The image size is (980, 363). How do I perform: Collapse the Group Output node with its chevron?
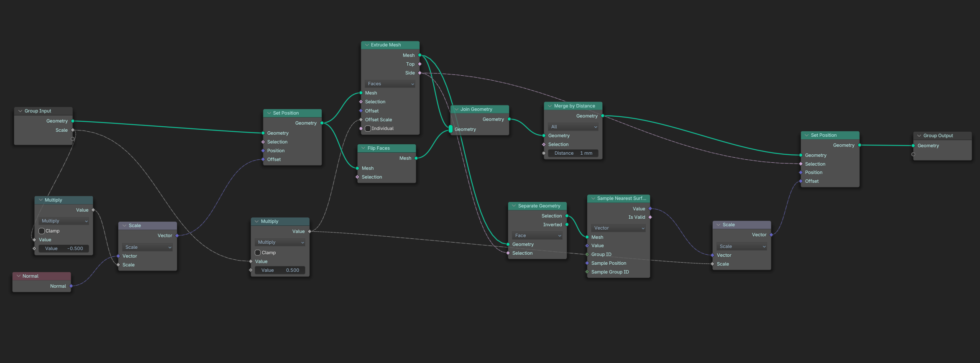tap(919, 136)
